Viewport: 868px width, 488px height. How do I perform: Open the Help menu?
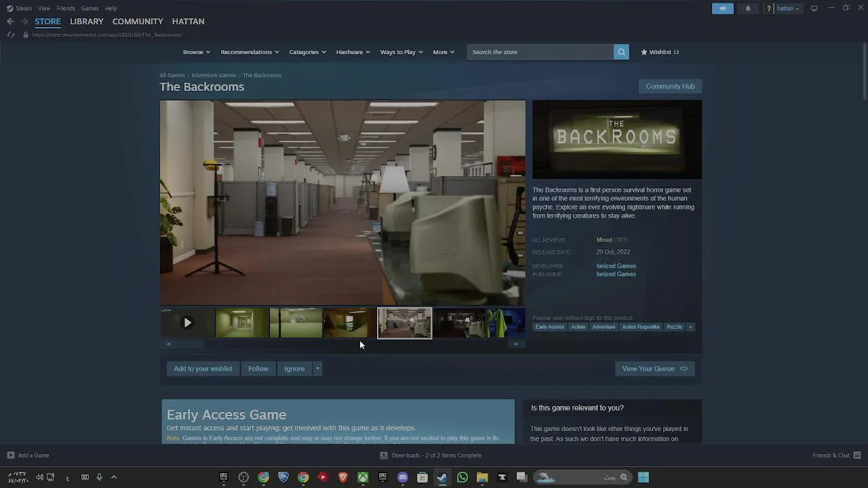coord(111,8)
